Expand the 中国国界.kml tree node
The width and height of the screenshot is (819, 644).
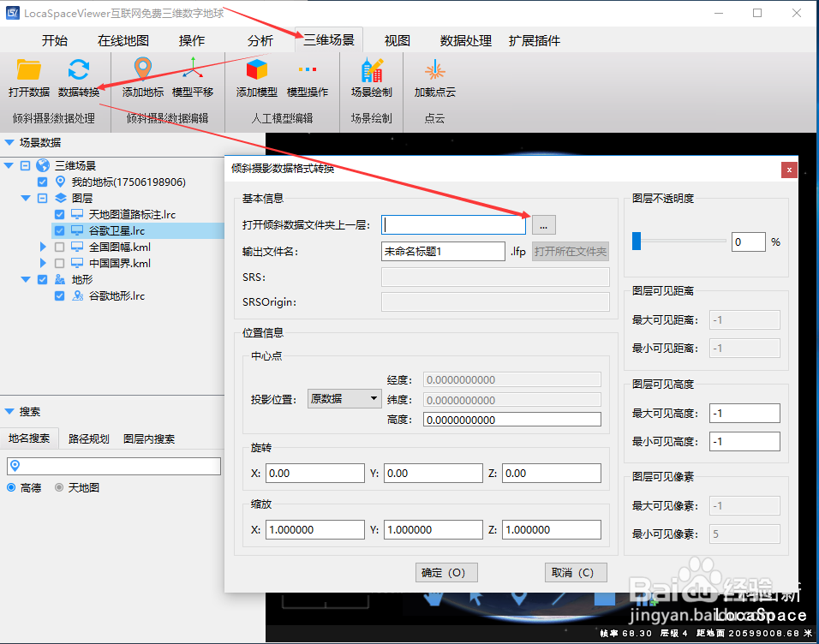point(43,263)
